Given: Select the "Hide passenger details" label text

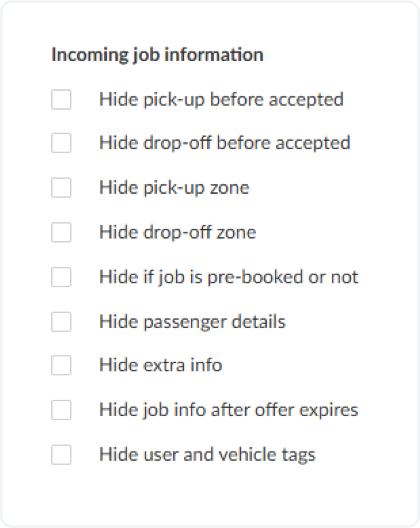Looking at the screenshot, I should click(192, 322).
